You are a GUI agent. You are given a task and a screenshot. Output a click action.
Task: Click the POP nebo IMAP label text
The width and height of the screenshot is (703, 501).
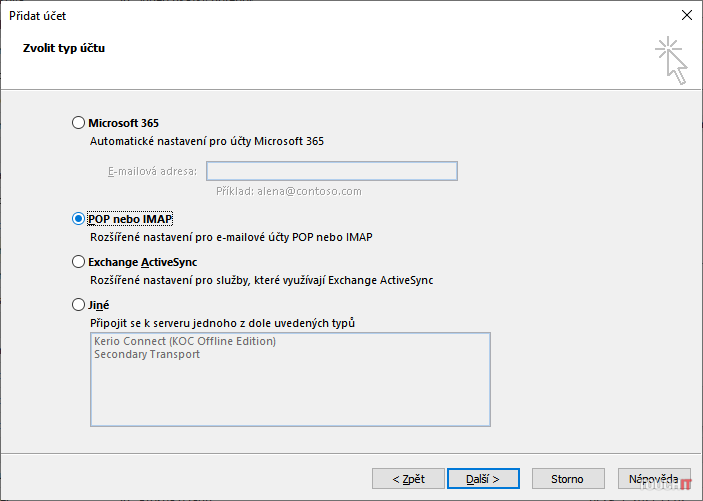pyautogui.click(x=131, y=219)
